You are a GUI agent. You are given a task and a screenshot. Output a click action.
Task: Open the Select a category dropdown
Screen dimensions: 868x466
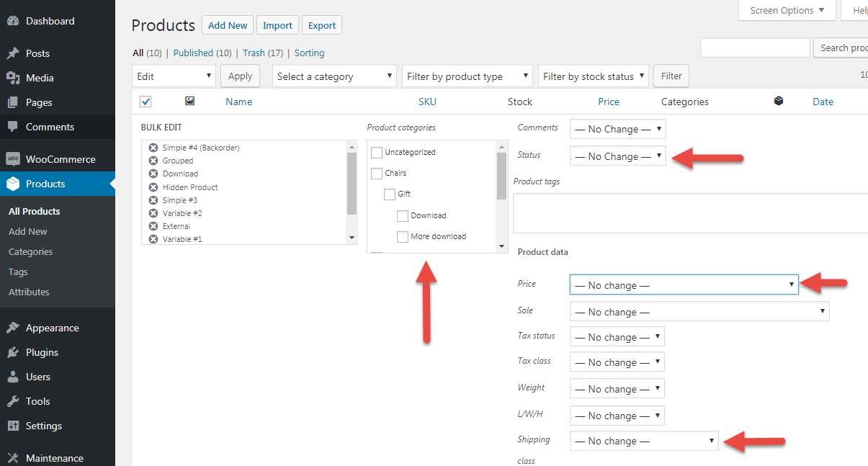pyautogui.click(x=334, y=76)
